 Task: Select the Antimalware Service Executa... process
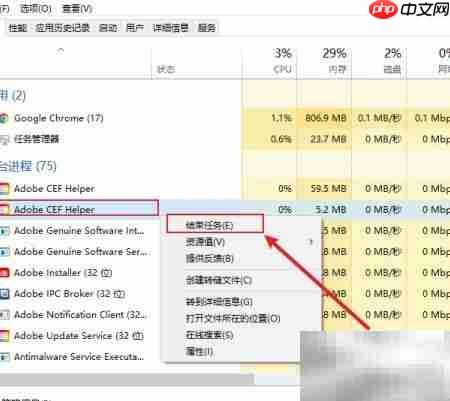(79, 357)
